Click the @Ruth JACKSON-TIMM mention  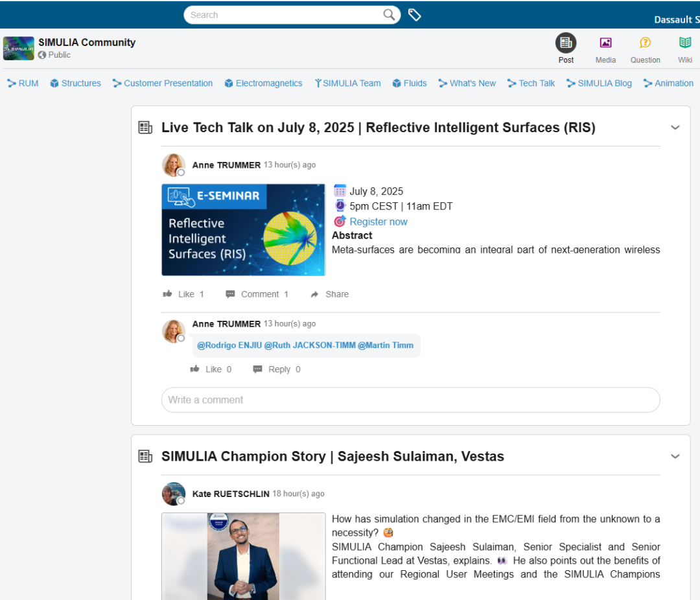(310, 345)
